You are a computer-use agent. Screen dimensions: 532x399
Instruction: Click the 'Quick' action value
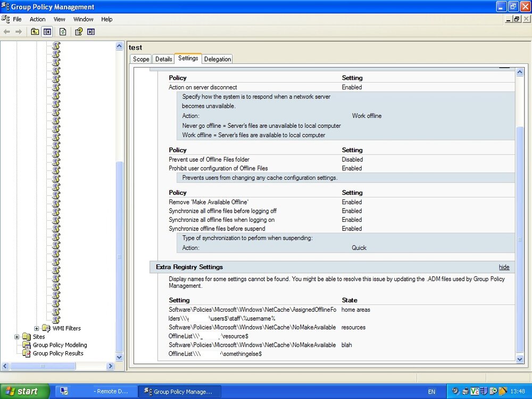[359, 248]
